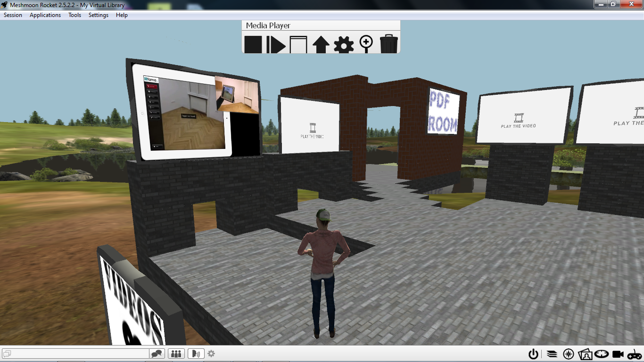Click the trash can delete icon

tap(388, 43)
